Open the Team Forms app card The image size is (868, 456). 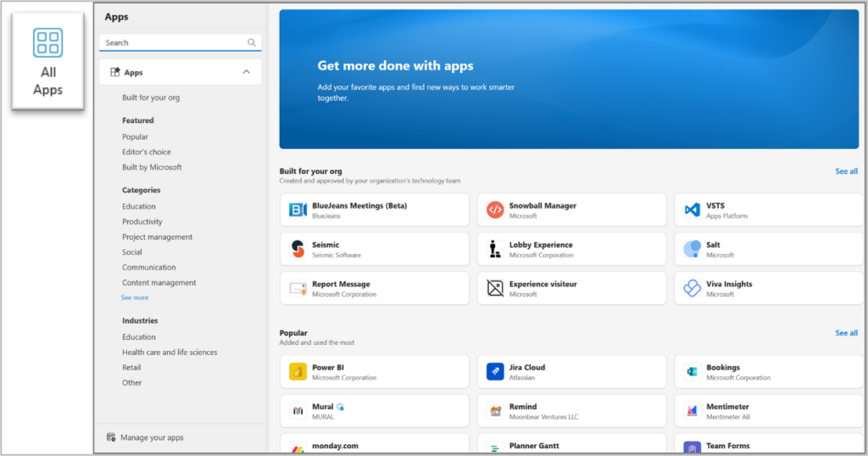[768, 444]
